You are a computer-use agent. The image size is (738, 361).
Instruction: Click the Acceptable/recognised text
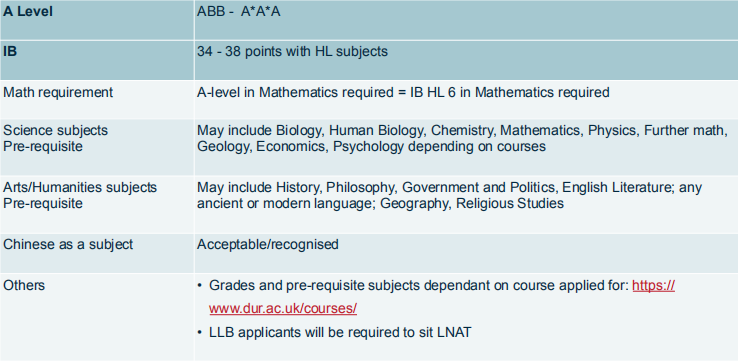pyautogui.click(x=268, y=245)
